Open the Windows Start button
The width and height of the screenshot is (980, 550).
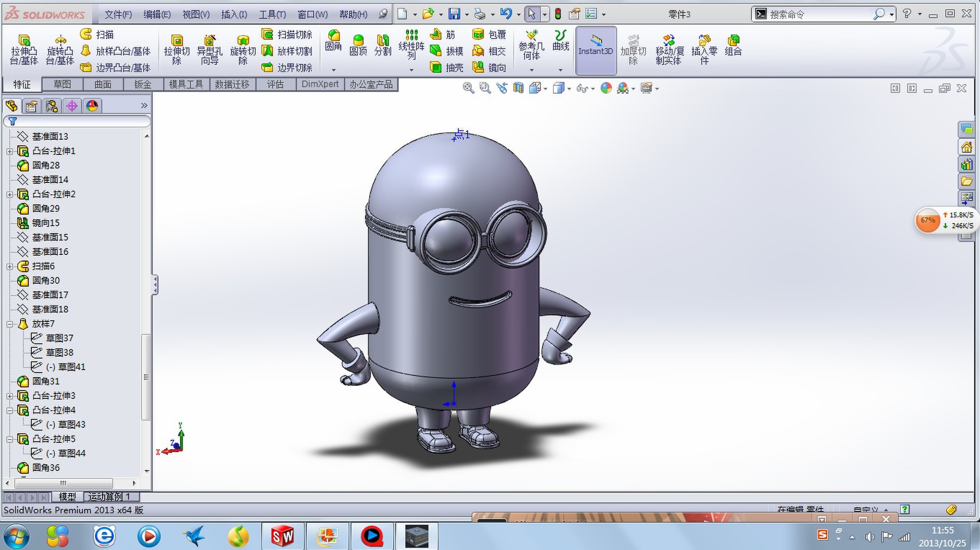(16, 536)
